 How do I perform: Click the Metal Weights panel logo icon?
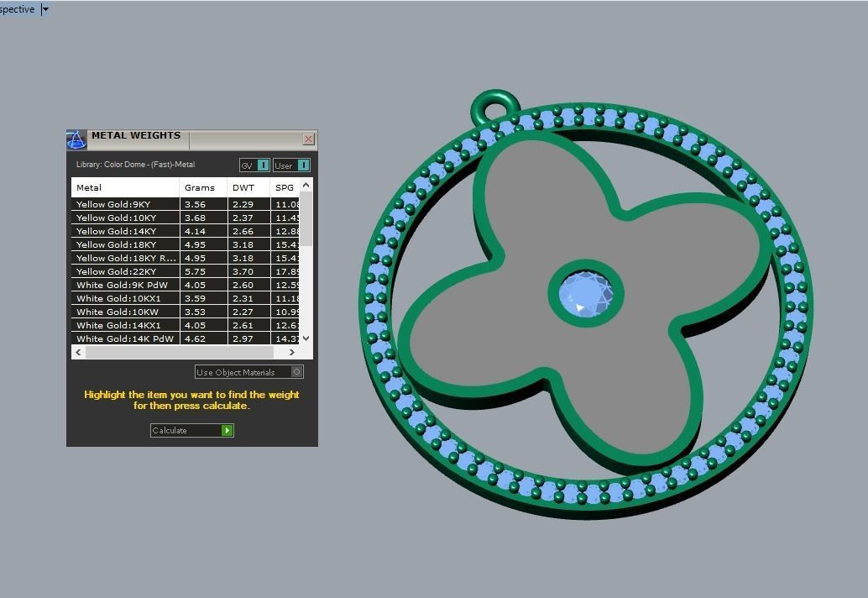pos(76,139)
